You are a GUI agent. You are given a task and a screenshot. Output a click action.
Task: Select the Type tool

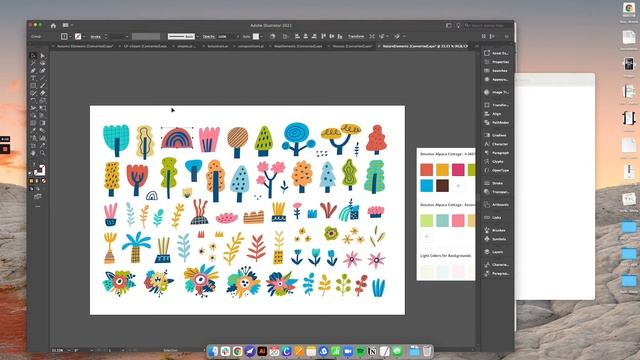pos(33,78)
